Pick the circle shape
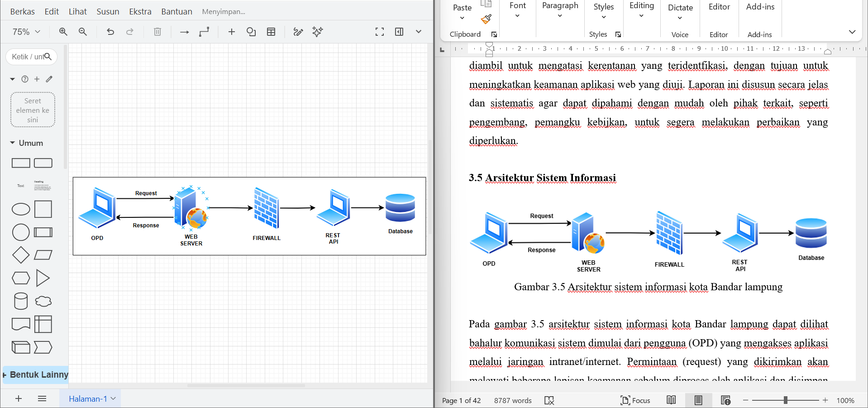Screen dimensions: 868x408 coord(21,232)
